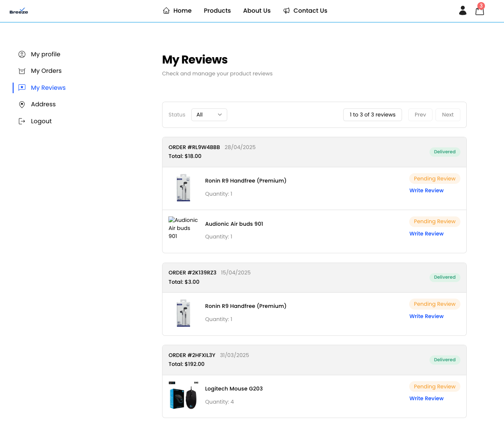Click the Prev pagination button
Screen dimensions: 504x432
click(x=420, y=114)
